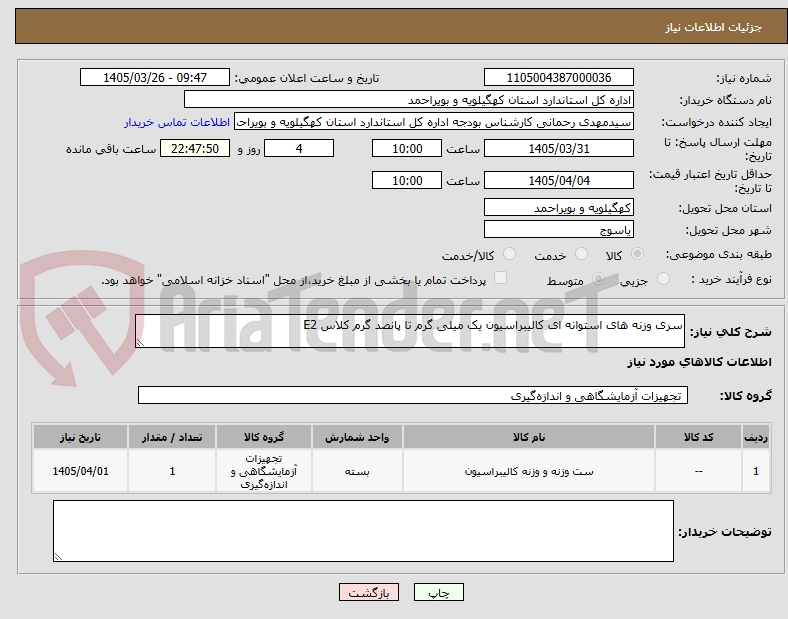Click the response deadline date 1405/03/31
Screen dimensions: 788x619
coord(559,148)
